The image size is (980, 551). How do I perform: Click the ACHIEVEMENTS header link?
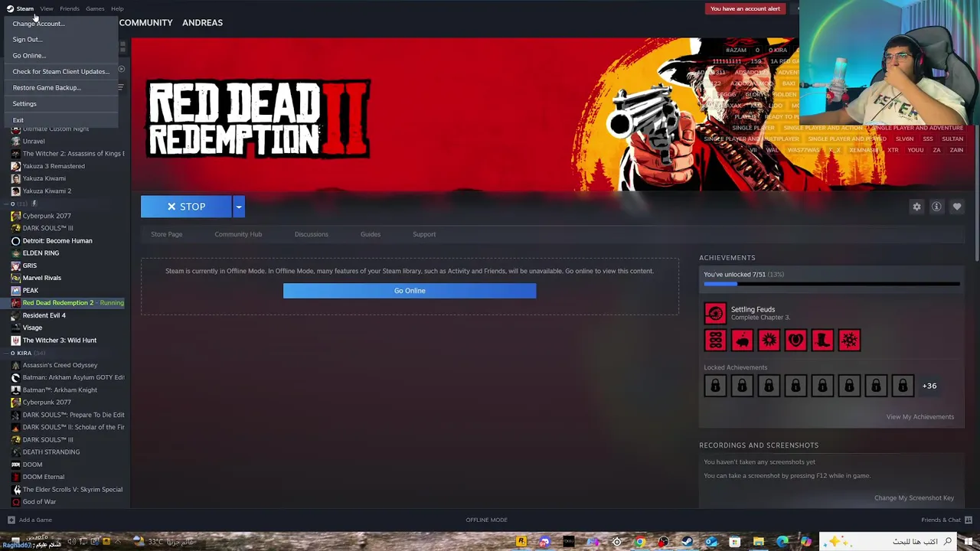pos(727,258)
